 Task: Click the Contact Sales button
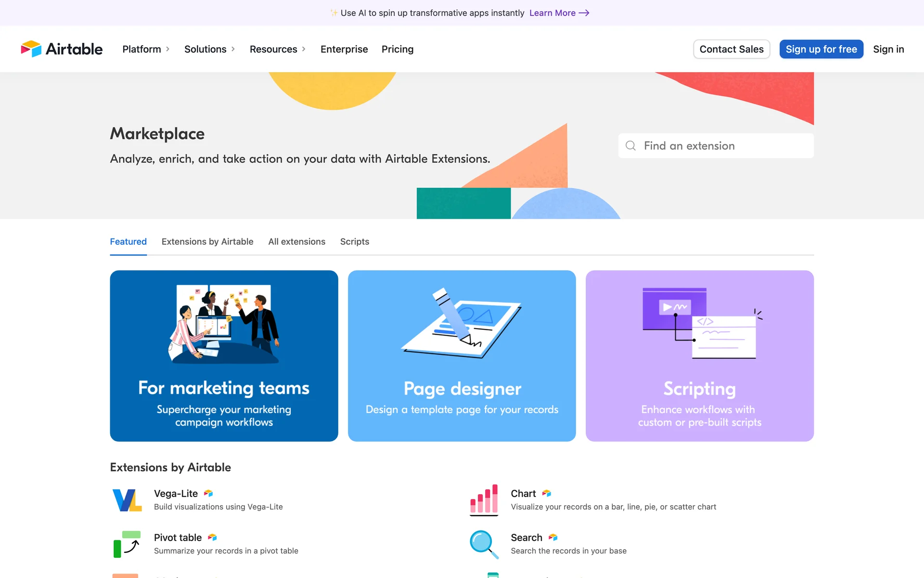(x=731, y=49)
